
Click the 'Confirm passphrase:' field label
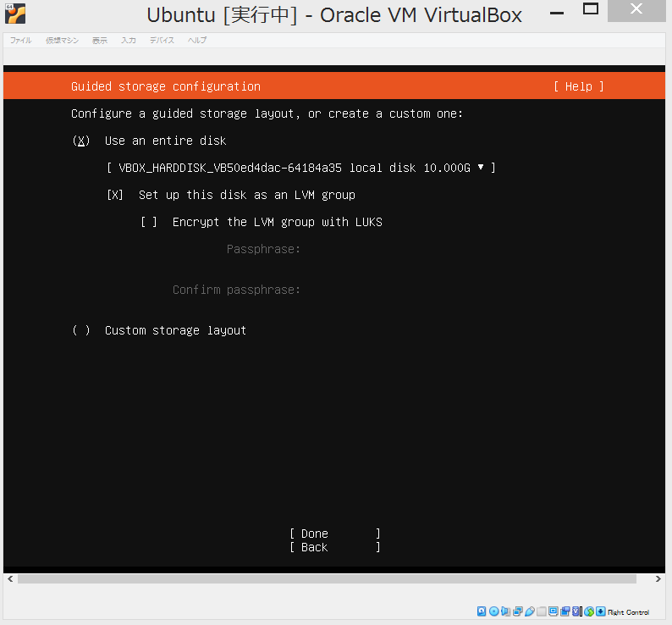coord(236,290)
